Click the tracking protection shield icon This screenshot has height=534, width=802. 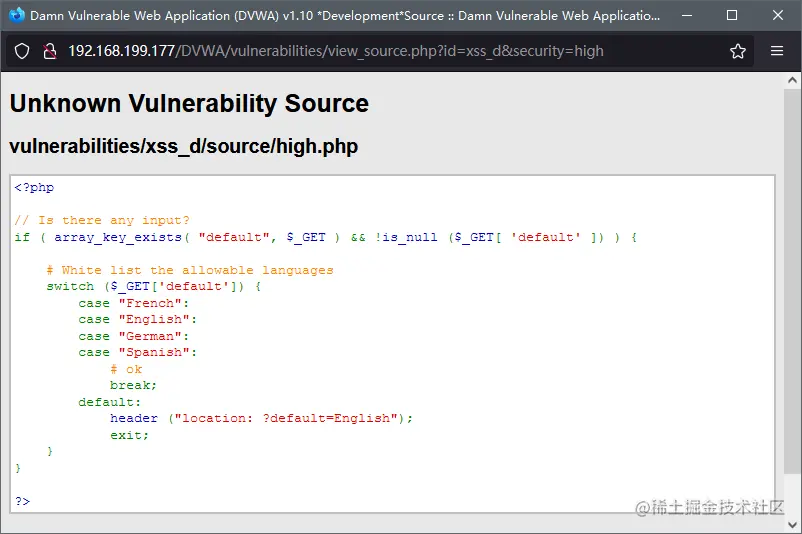pyautogui.click(x=22, y=51)
